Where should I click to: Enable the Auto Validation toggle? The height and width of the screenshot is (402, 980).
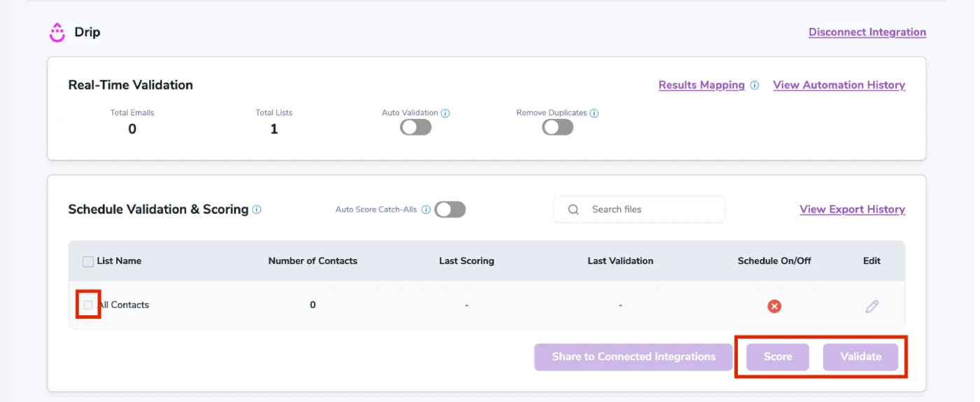tap(416, 127)
